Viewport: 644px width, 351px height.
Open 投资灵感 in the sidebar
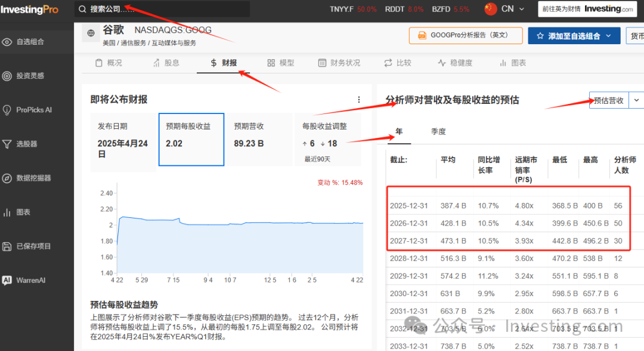37,76
